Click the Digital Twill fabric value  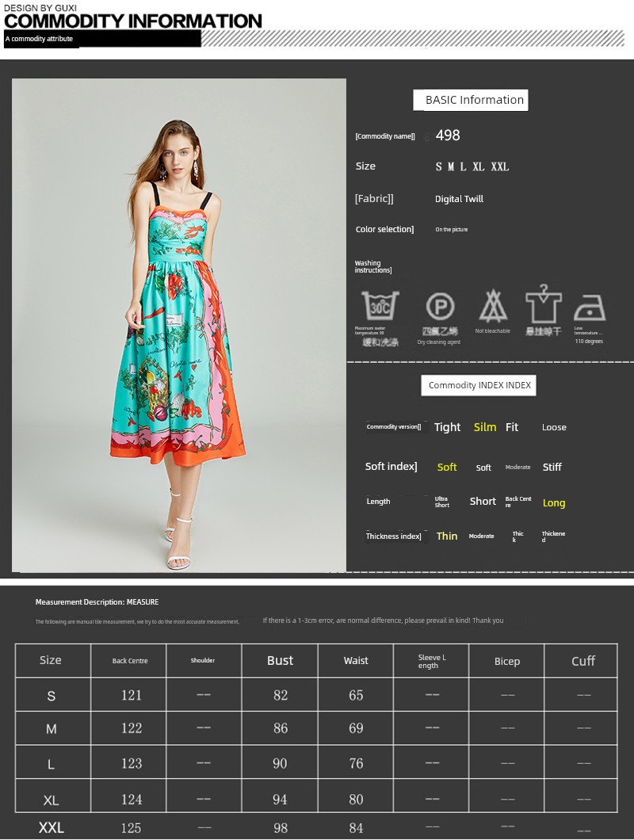click(x=459, y=199)
